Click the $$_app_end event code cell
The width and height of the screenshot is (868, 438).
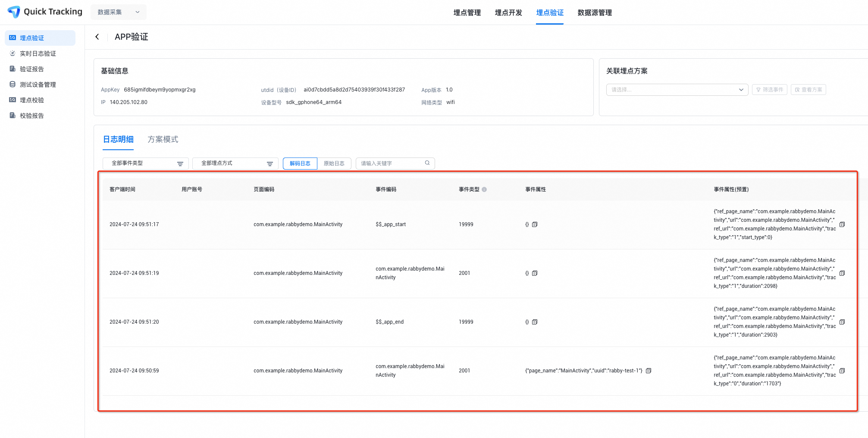click(x=390, y=322)
